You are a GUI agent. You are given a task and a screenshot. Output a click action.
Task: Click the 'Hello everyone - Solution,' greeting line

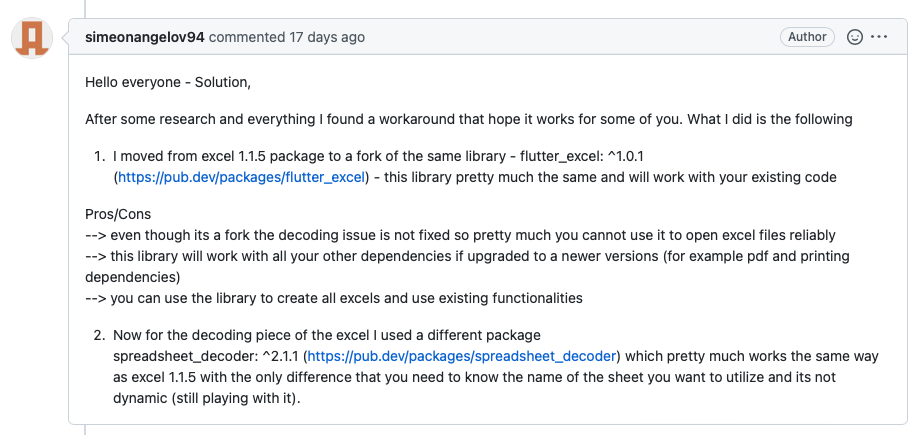tap(168, 83)
